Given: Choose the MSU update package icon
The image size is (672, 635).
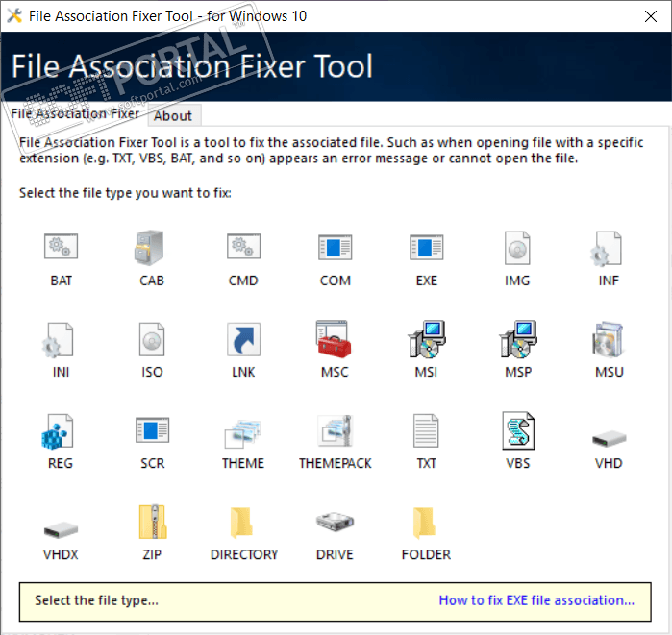Looking at the screenshot, I should [609, 339].
